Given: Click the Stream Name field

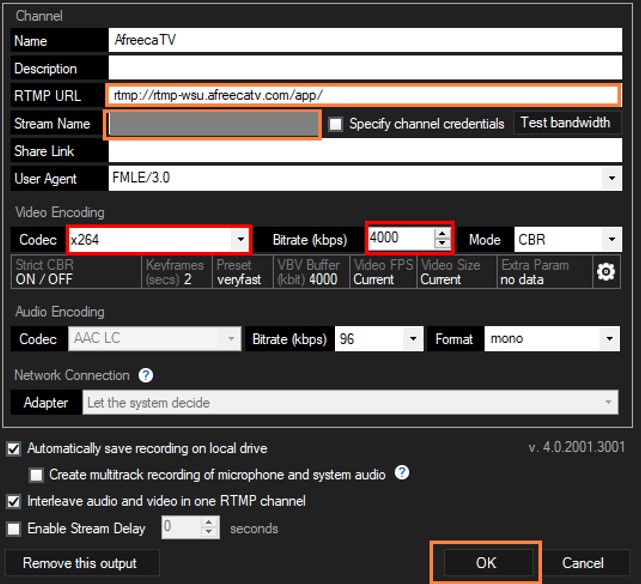Looking at the screenshot, I should click(213, 124).
